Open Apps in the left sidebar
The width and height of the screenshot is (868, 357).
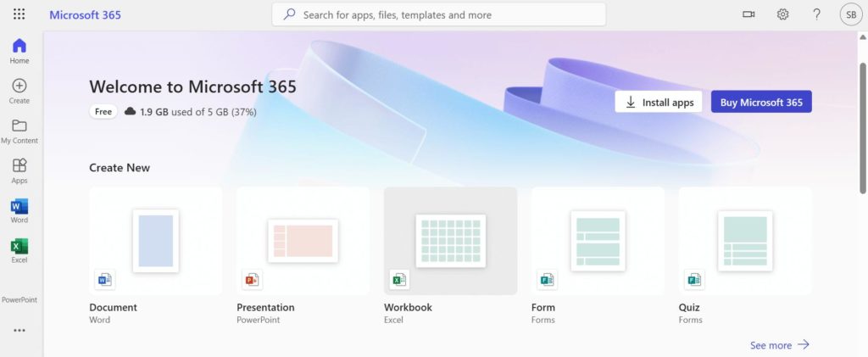(x=19, y=171)
